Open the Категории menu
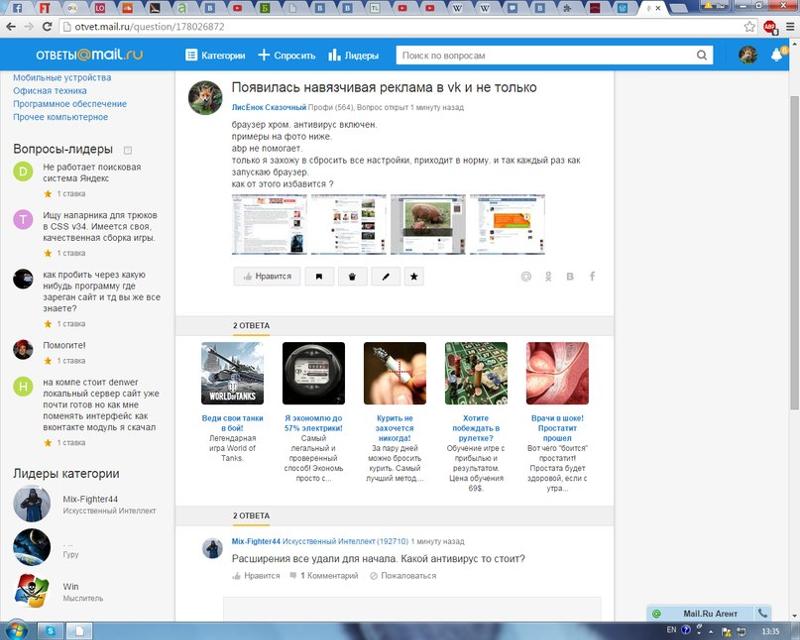The image size is (800, 640). point(215,55)
